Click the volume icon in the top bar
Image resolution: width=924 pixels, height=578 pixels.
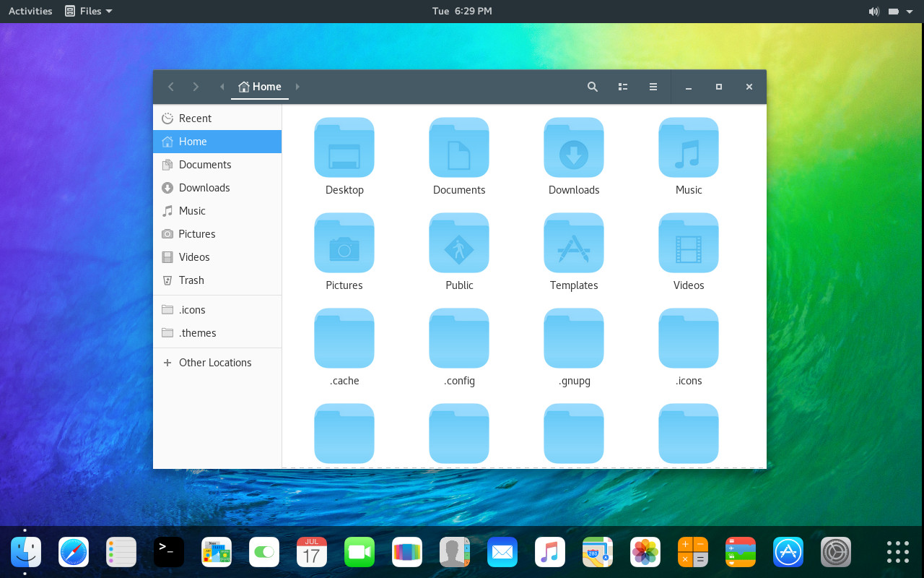pos(873,11)
